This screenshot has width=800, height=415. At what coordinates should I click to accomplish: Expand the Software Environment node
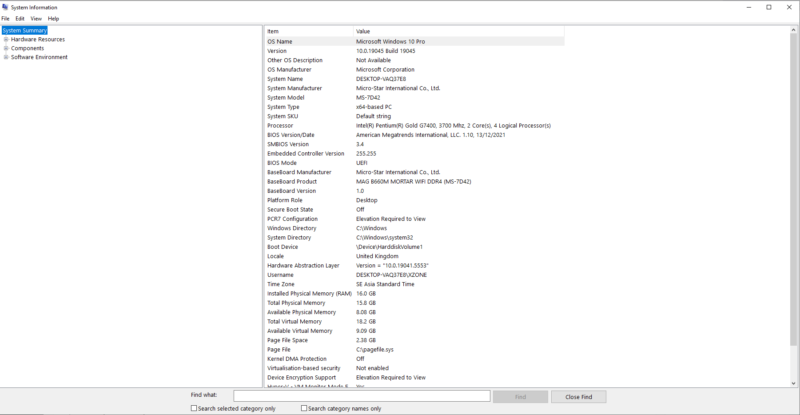6,57
